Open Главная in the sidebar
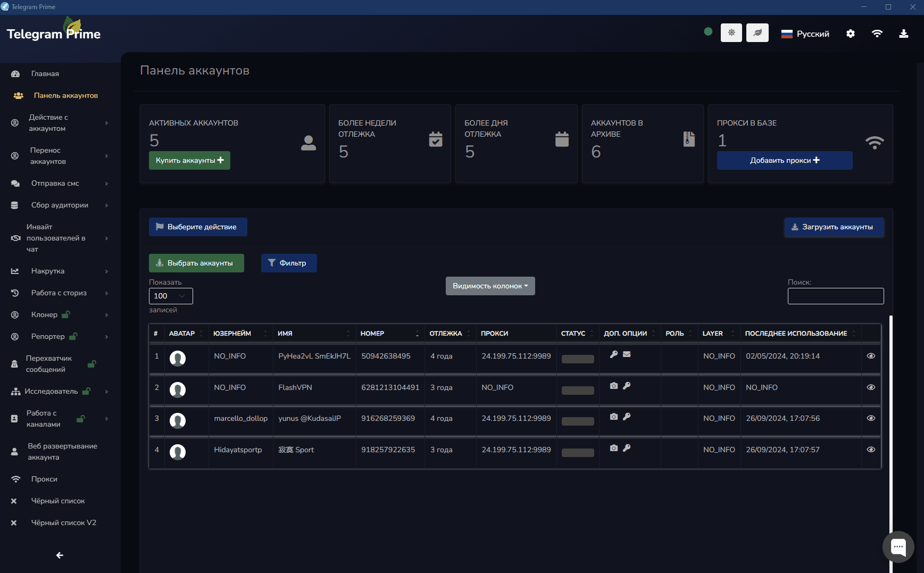 click(x=45, y=73)
